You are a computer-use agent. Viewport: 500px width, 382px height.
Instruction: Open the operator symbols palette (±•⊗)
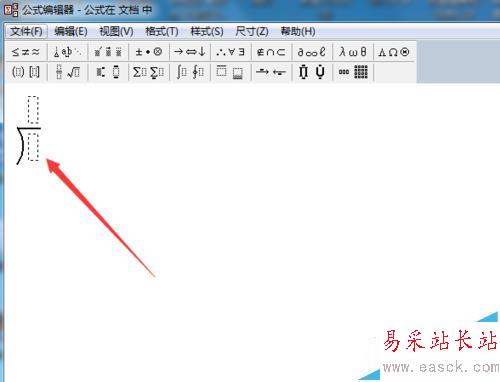click(149, 52)
